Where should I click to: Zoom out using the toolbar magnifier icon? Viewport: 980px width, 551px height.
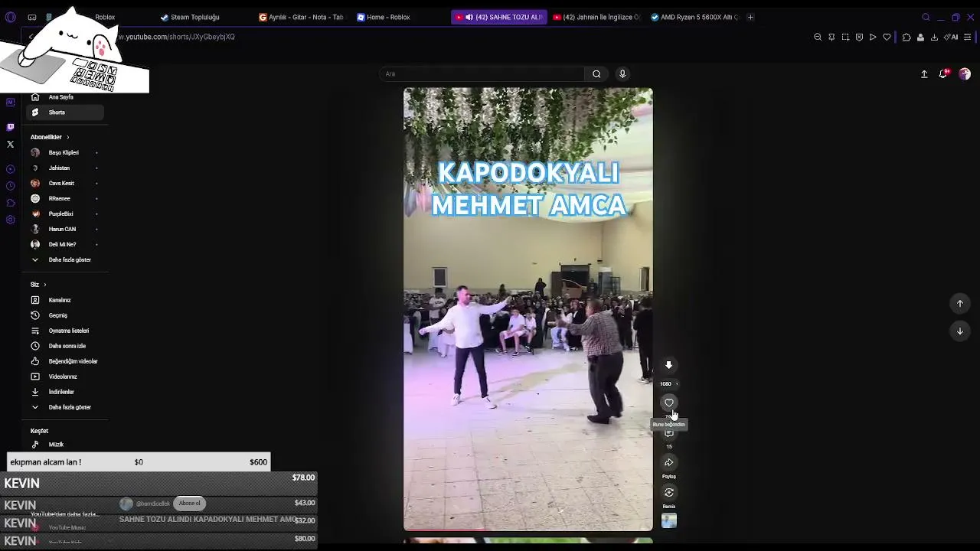[818, 37]
